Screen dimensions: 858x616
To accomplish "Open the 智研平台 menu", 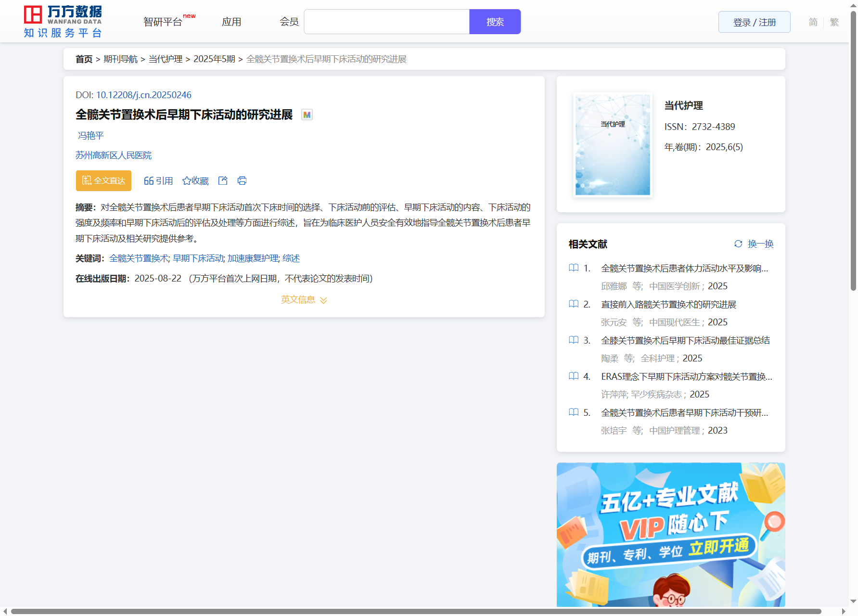I will click(163, 22).
